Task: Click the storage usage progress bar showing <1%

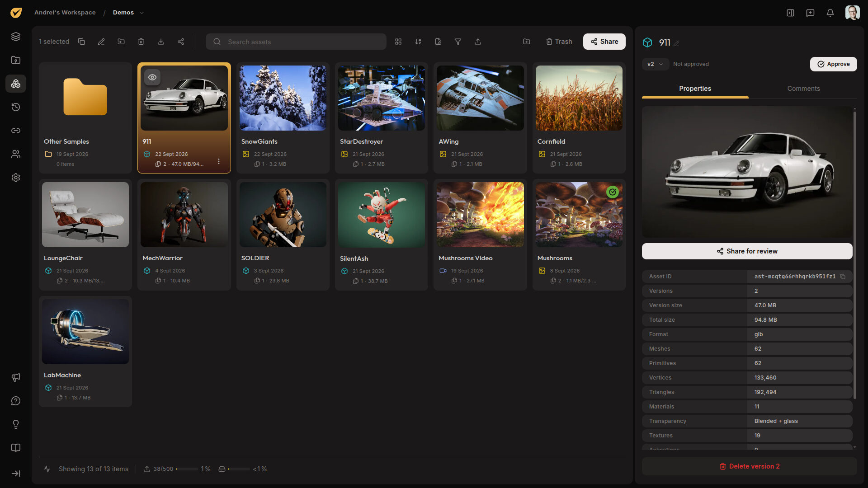Action: [x=239, y=469]
